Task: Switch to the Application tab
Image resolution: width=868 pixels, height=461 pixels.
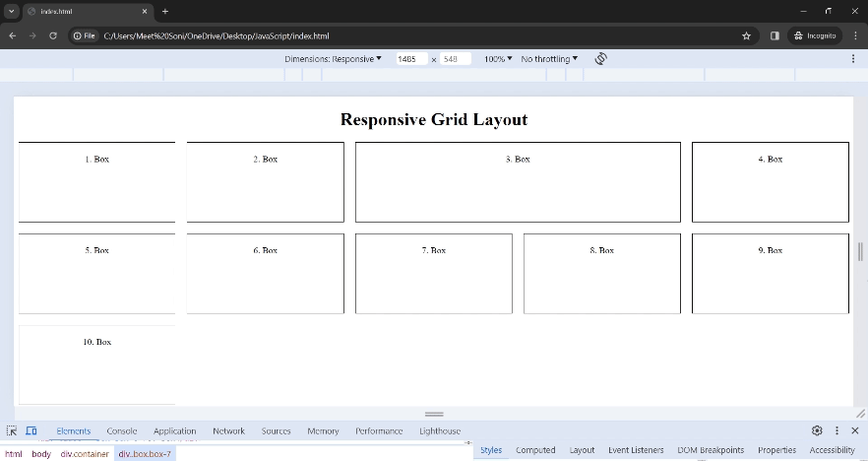Action: point(174,431)
